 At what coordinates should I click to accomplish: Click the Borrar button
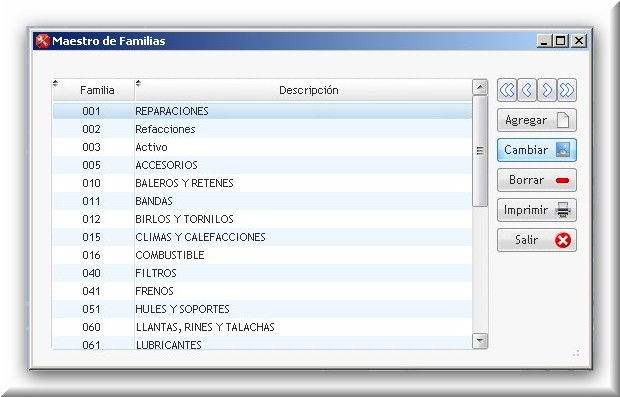pos(537,180)
